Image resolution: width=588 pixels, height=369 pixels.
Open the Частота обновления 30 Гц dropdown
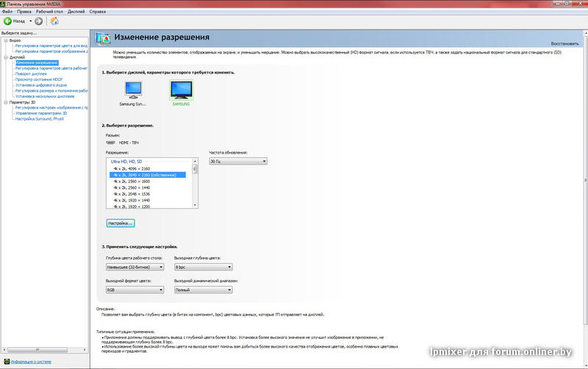[238, 161]
